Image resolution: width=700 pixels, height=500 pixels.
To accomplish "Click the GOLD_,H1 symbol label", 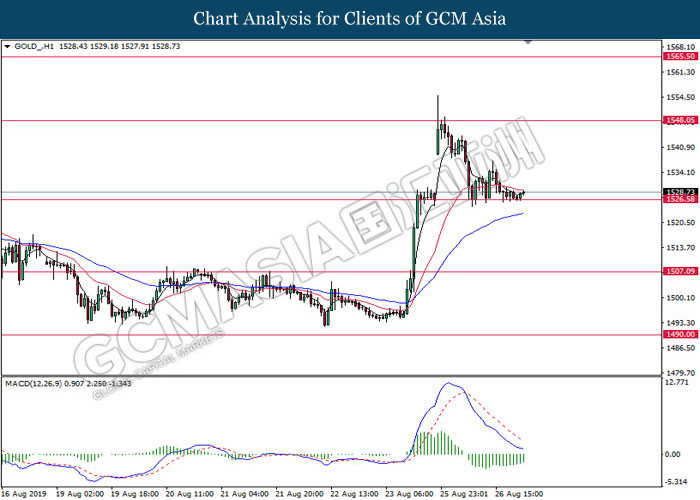I will [34, 46].
